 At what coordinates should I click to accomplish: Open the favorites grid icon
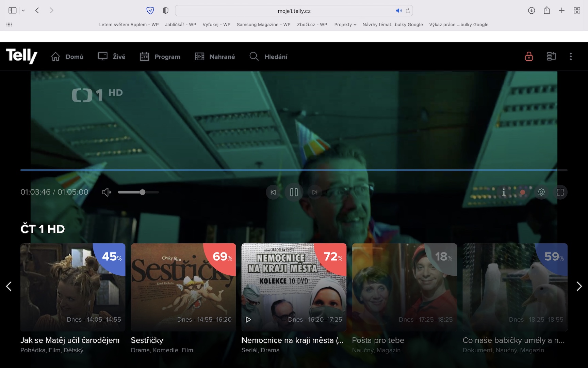9,25
